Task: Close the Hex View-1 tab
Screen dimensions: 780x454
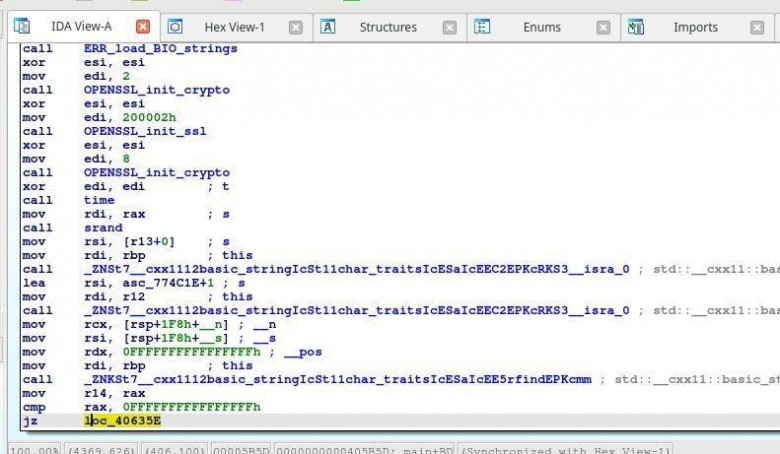Action: tap(295, 28)
